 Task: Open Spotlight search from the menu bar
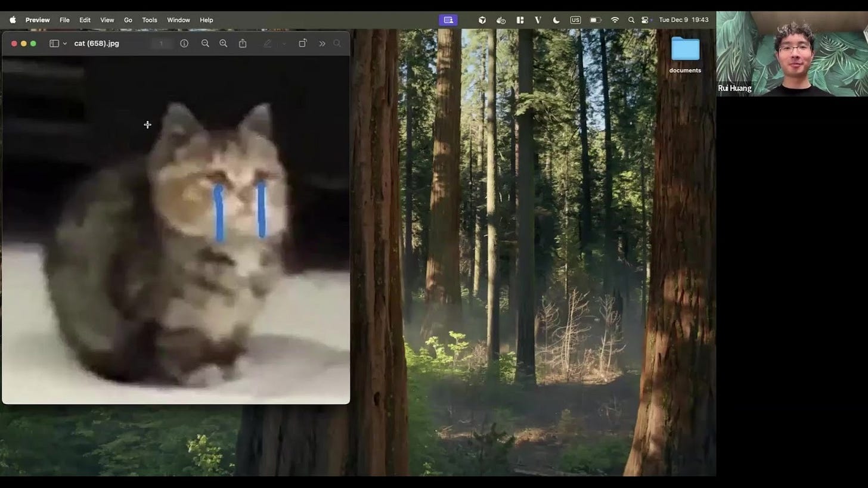point(631,20)
